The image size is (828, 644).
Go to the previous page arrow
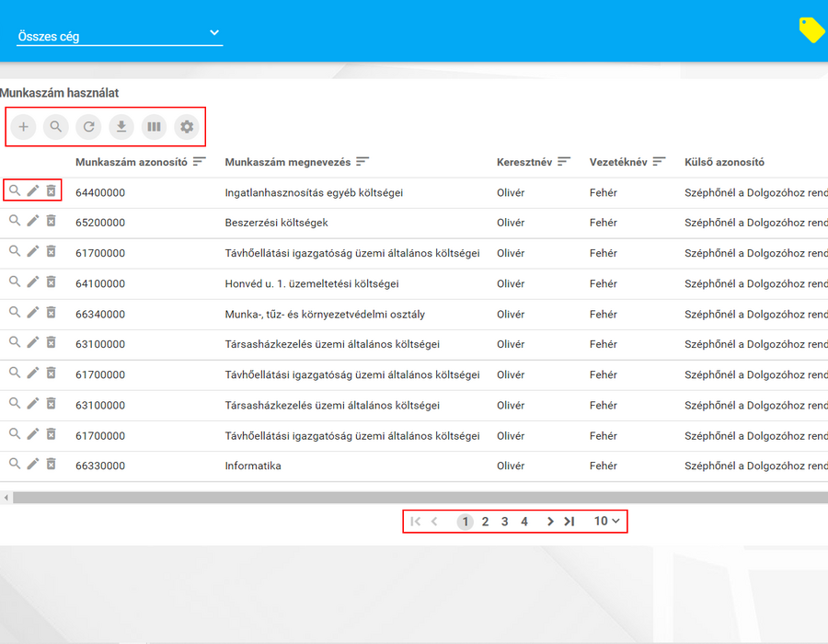434,522
